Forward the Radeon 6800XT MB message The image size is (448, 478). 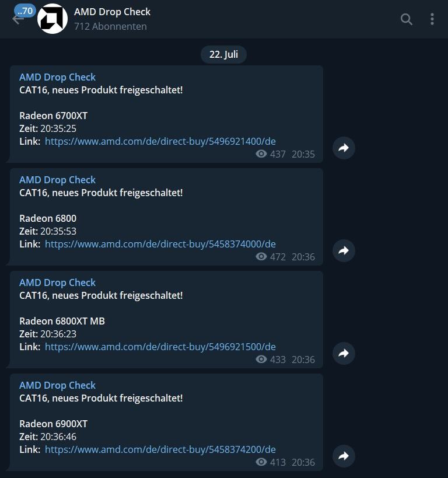point(344,354)
